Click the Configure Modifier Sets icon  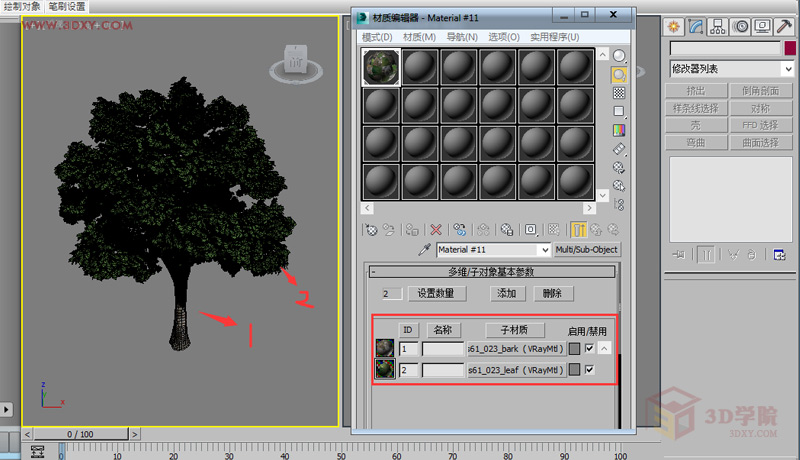click(x=779, y=254)
